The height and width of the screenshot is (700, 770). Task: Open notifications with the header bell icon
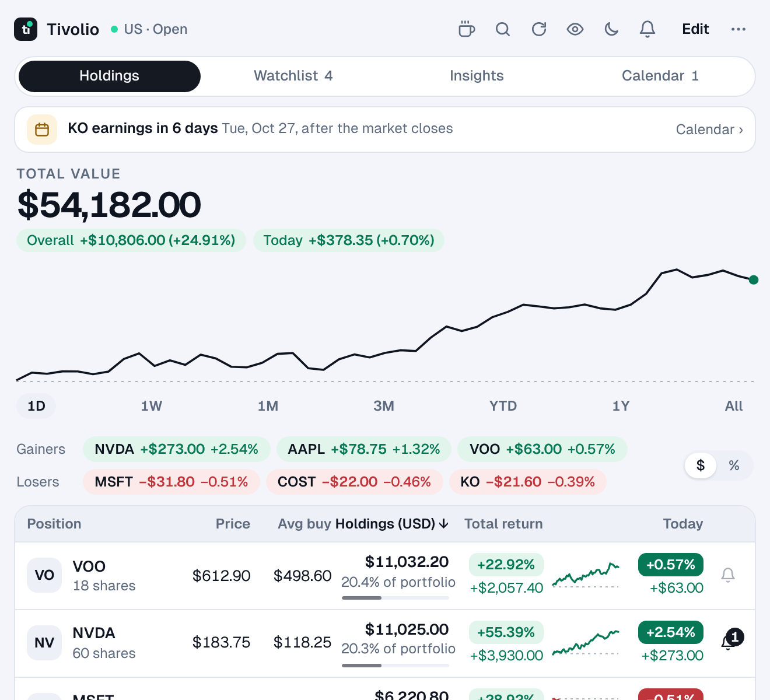(x=647, y=29)
